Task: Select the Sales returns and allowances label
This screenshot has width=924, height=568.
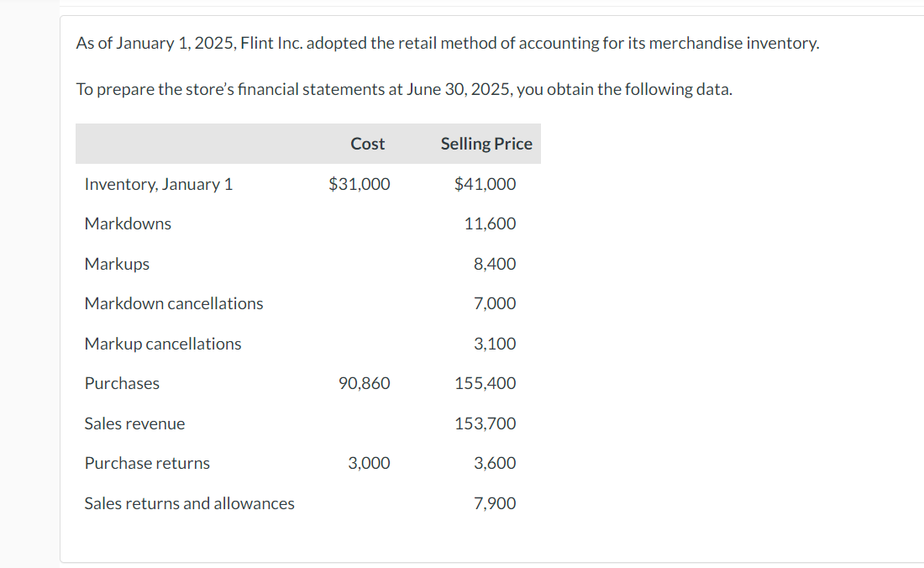Action: [x=190, y=503]
